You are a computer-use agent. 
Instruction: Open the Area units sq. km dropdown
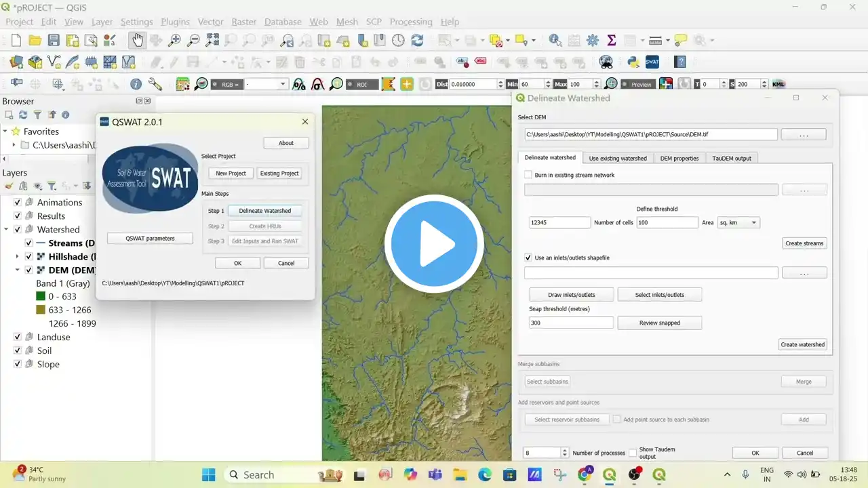click(738, 222)
